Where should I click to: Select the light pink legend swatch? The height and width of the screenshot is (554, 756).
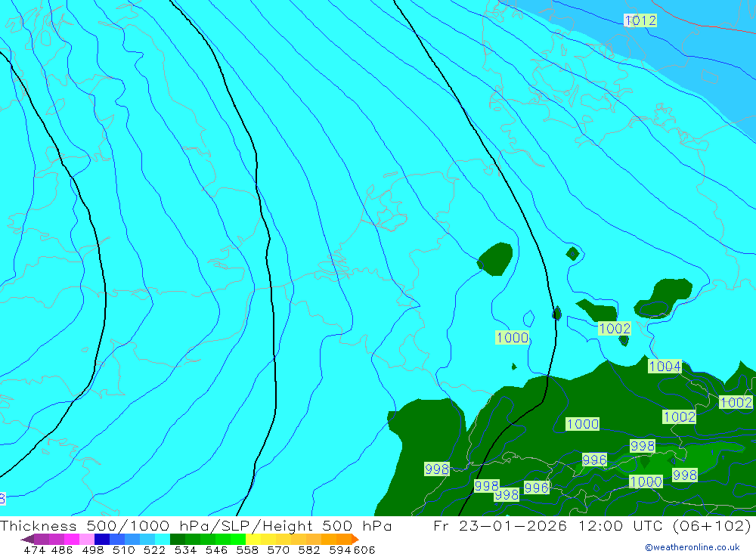click(x=87, y=539)
